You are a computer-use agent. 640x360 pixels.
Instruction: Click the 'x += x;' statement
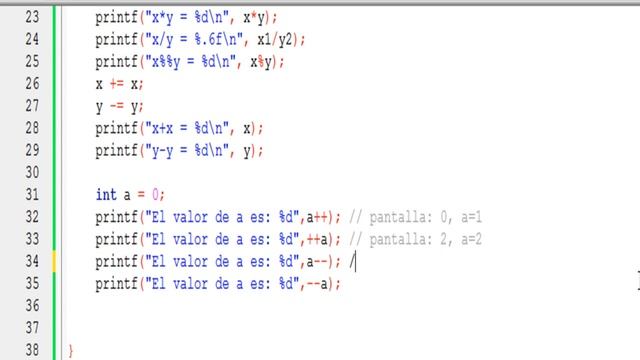(120, 84)
